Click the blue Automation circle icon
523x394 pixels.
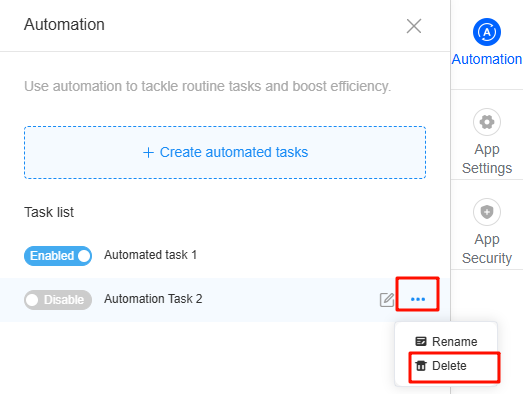coord(487,32)
